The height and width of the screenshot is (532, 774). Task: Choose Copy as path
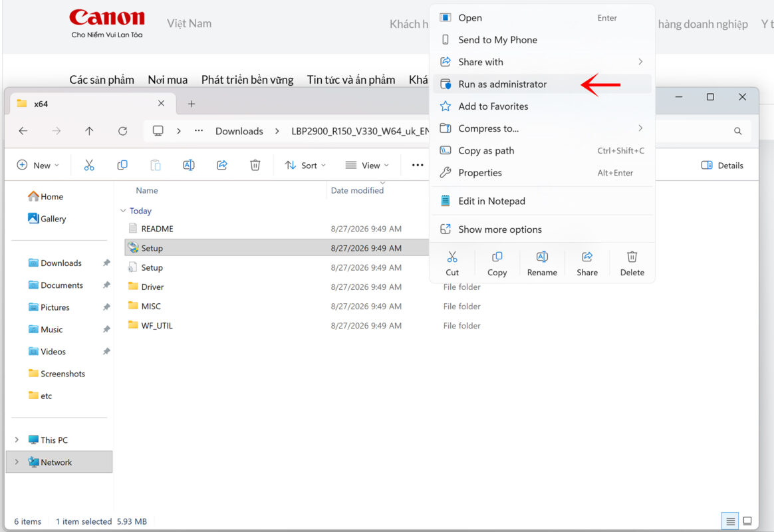[542, 150]
